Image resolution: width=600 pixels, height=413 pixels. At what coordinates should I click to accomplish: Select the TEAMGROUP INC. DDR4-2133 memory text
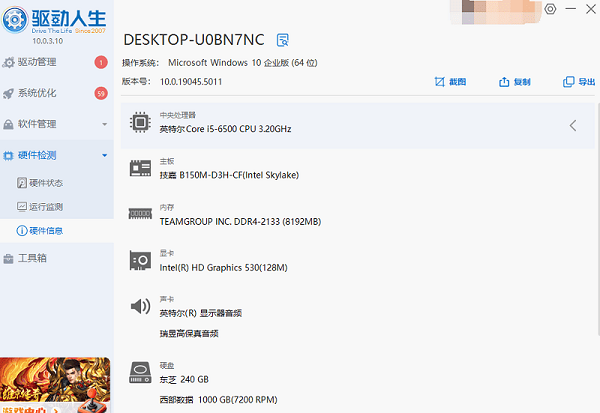coord(240,222)
